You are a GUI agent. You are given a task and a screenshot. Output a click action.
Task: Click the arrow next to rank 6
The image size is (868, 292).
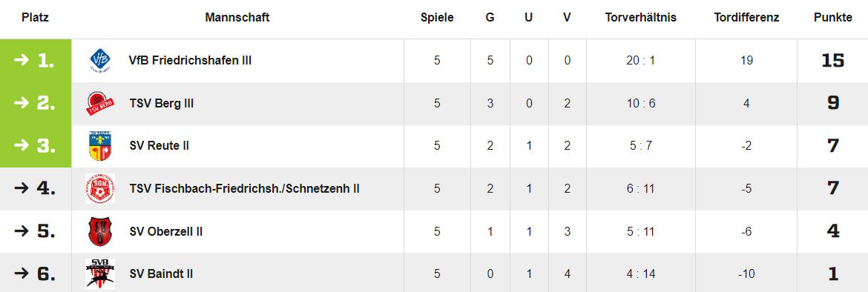point(21,273)
